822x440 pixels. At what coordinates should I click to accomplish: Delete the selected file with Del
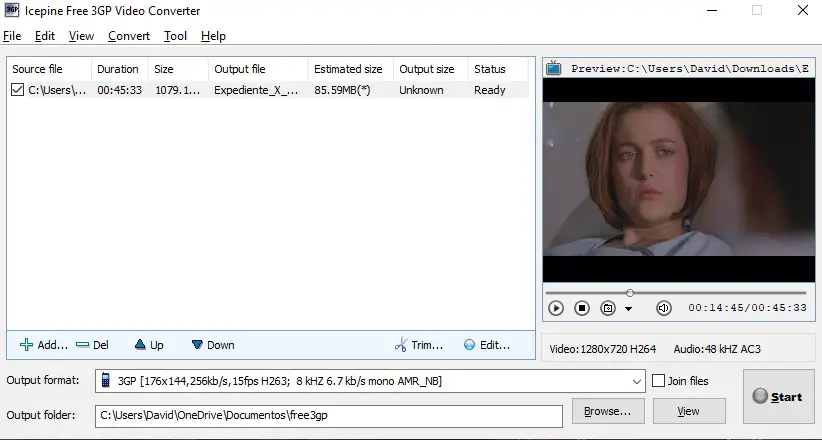(92, 345)
